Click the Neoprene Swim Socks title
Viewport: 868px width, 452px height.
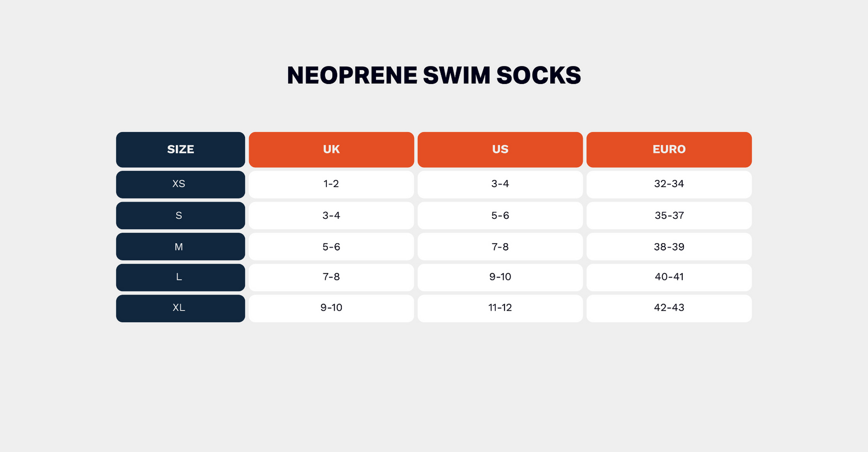(434, 76)
